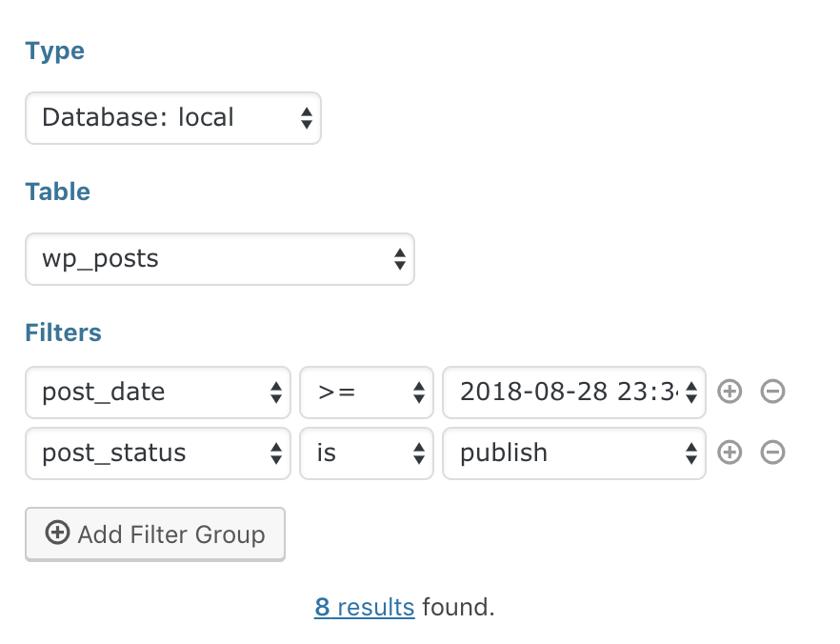The height and width of the screenshot is (644, 840).
Task: Open the publish value dropdown
Action: [x=573, y=453]
